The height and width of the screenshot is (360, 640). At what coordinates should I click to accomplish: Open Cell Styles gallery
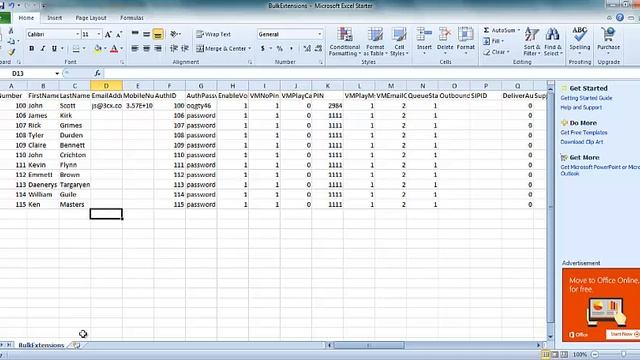pyautogui.click(x=399, y=42)
